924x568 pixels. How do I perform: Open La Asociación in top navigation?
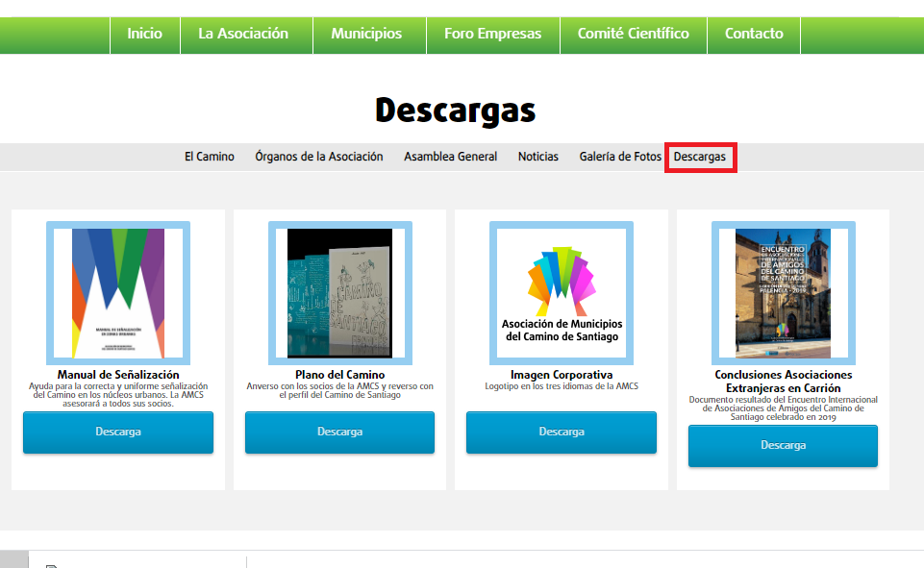tap(243, 34)
